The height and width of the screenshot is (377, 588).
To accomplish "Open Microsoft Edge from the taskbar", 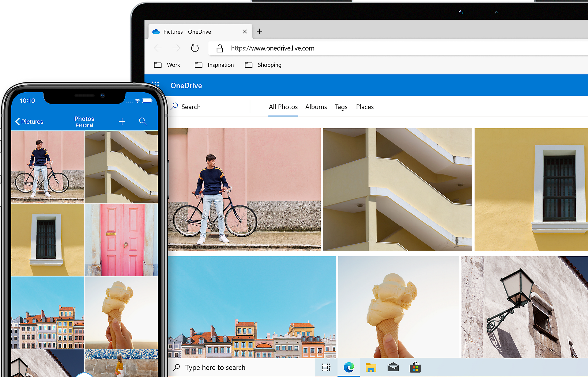I will pos(349,367).
